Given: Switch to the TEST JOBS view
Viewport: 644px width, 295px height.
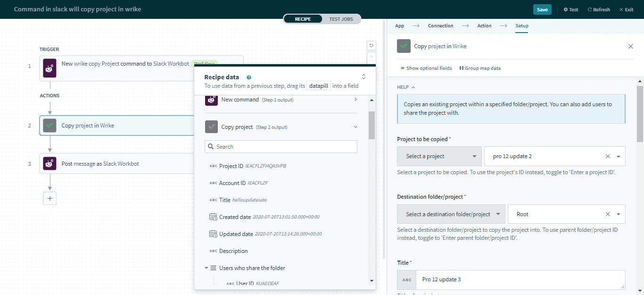Looking at the screenshot, I should pyautogui.click(x=341, y=19).
